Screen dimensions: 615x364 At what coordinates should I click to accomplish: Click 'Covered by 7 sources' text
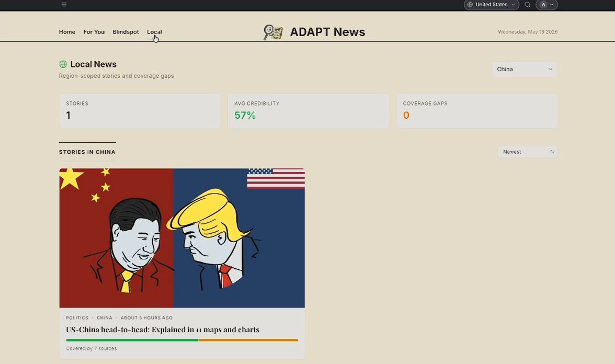pos(91,348)
